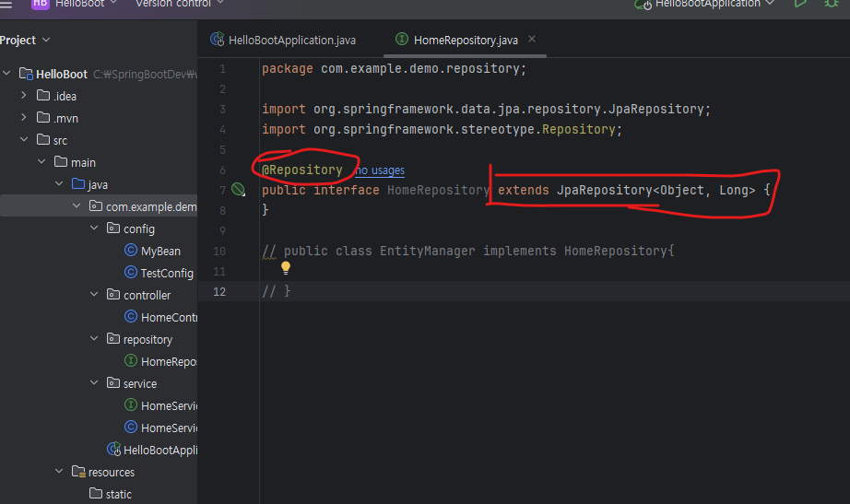Collapse the config package
The height and width of the screenshot is (504, 850).
click(94, 229)
